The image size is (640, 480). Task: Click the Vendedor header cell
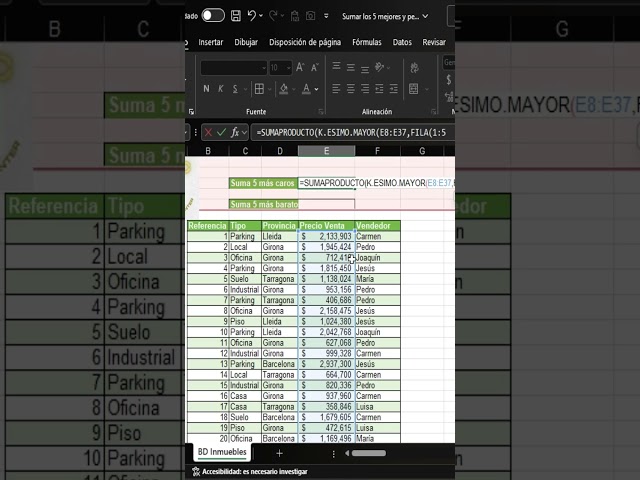pyautogui.click(x=378, y=226)
